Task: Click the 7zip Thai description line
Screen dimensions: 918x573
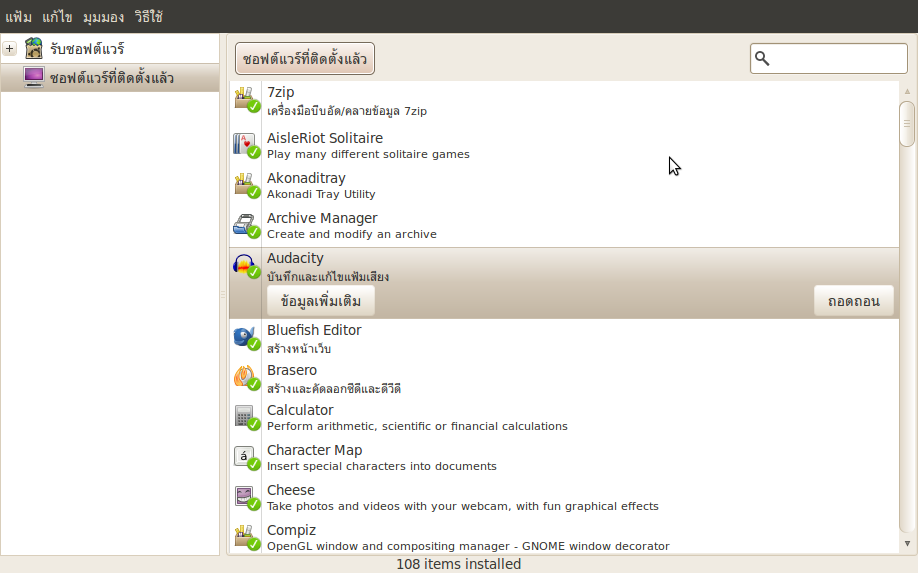Action: 347,111
